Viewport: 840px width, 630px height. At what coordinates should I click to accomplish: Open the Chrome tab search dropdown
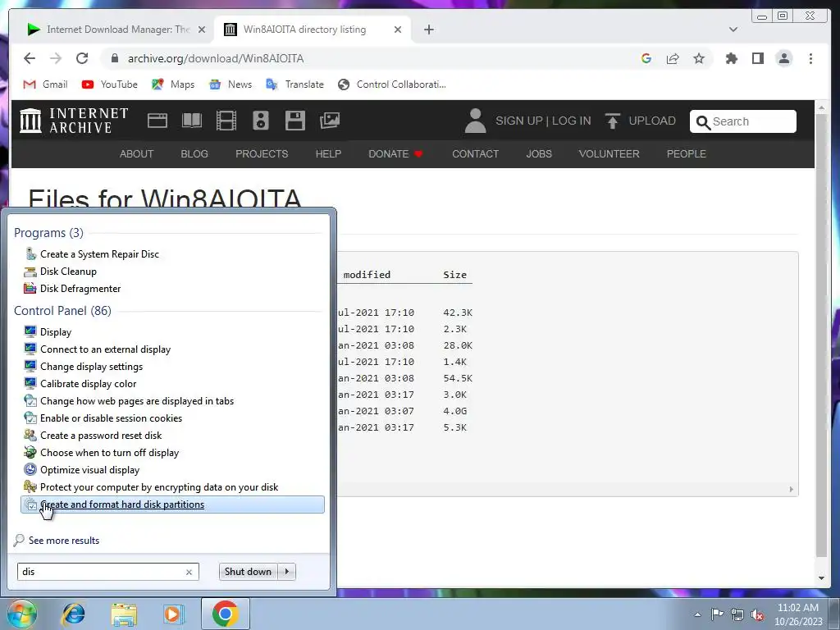733,30
